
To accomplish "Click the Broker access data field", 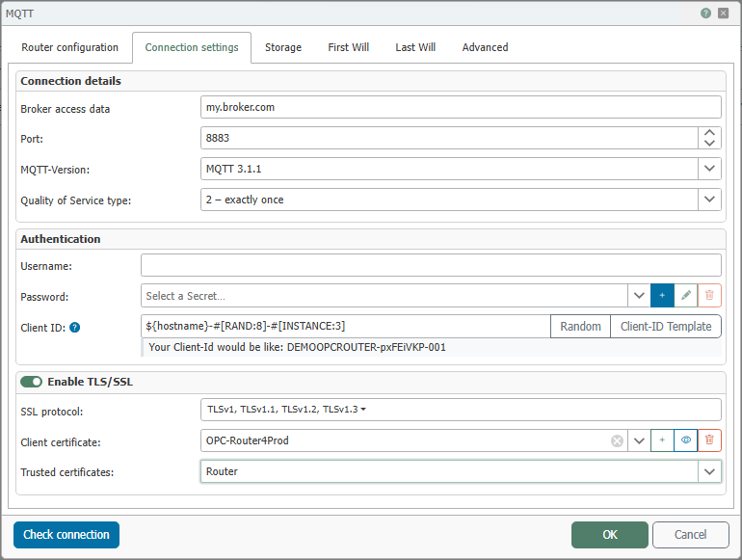I will tap(461, 107).
